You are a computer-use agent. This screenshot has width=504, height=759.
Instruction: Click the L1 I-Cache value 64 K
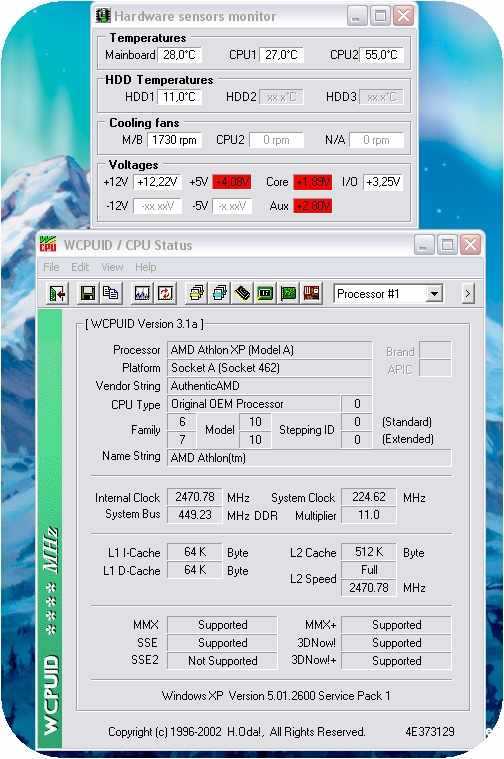pos(195,552)
